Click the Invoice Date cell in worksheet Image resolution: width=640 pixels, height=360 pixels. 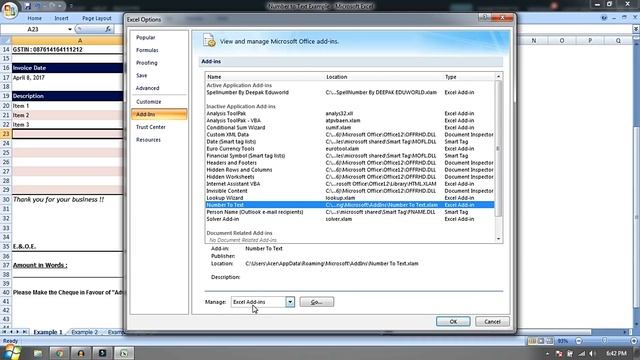click(67, 68)
